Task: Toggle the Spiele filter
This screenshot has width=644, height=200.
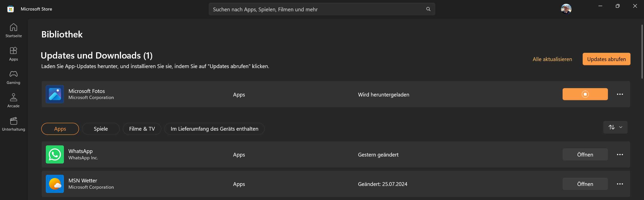Action: (x=101, y=129)
